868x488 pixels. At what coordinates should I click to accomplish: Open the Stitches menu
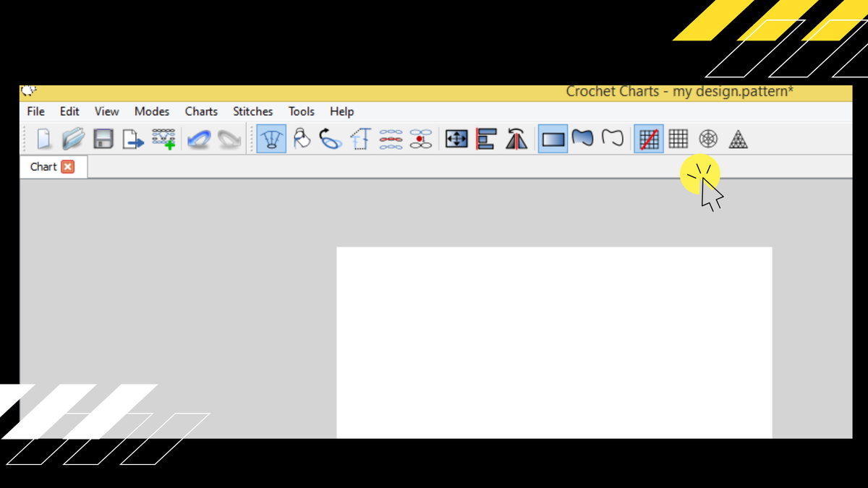(x=252, y=111)
